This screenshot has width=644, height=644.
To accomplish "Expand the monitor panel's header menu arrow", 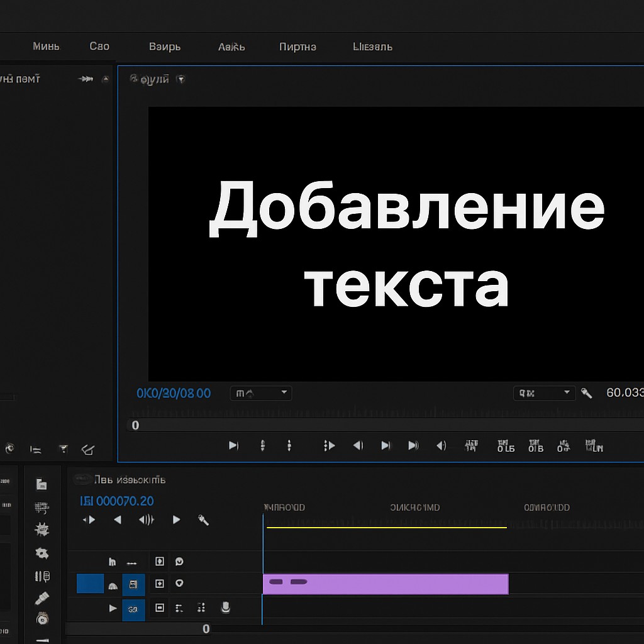I will pyautogui.click(x=181, y=79).
